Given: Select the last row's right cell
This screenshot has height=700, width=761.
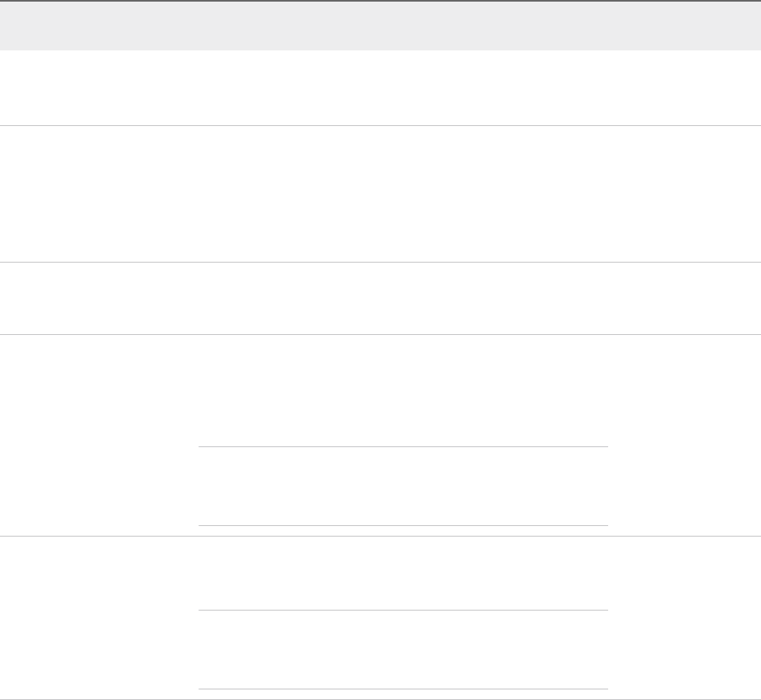Looking at the screenshot, I should pyautogui.click(x=685, y=618).
